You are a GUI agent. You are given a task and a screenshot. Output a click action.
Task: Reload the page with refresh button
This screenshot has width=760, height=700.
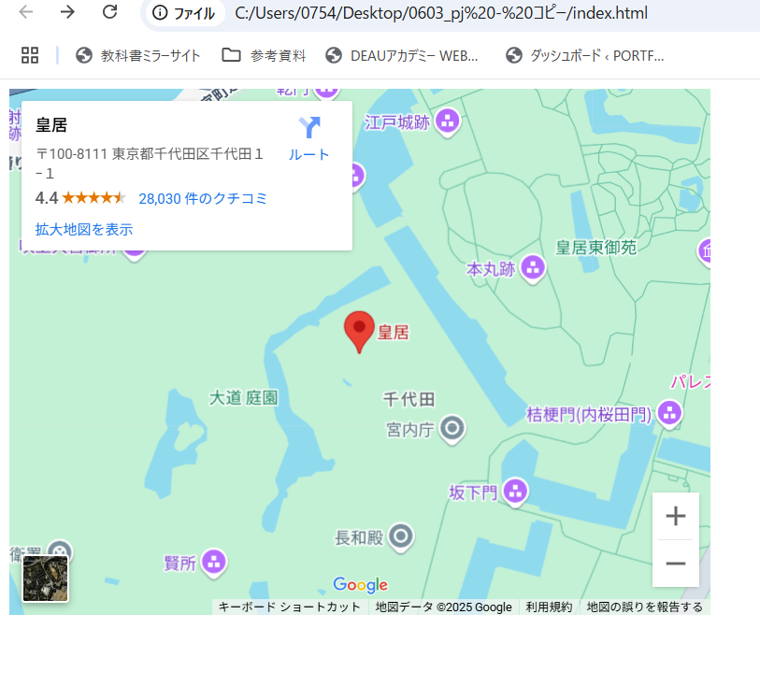[109, 12]
